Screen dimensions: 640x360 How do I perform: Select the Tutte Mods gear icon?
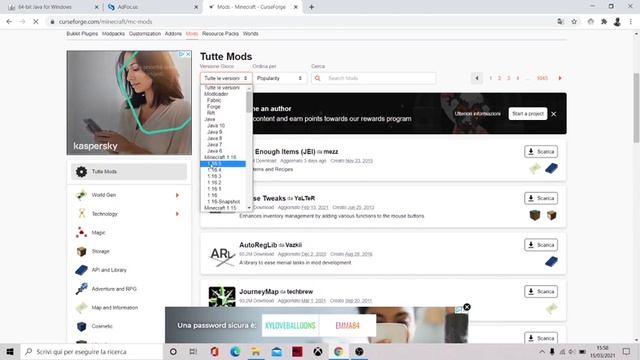[x=82, y=172]
